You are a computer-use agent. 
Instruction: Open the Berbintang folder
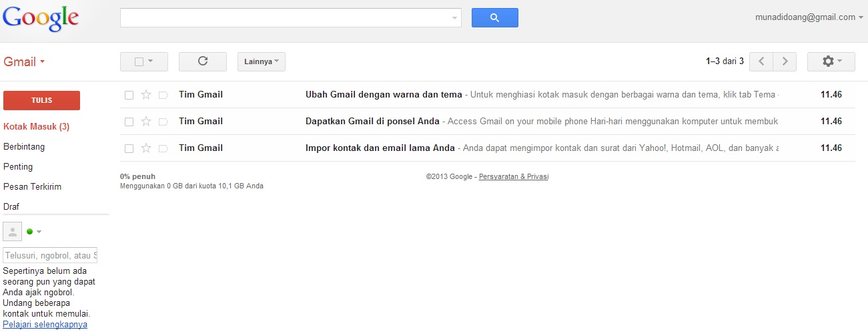tap(24, 146)
